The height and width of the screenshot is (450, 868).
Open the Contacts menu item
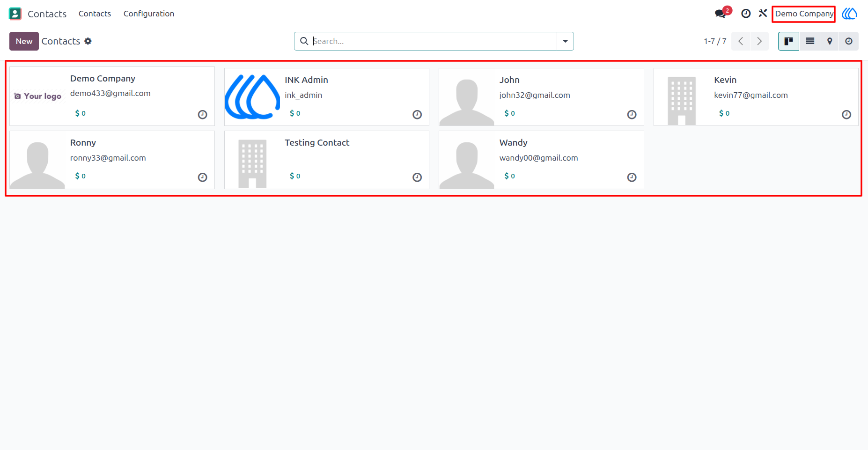pyautogui.click(x=95, y=14)
